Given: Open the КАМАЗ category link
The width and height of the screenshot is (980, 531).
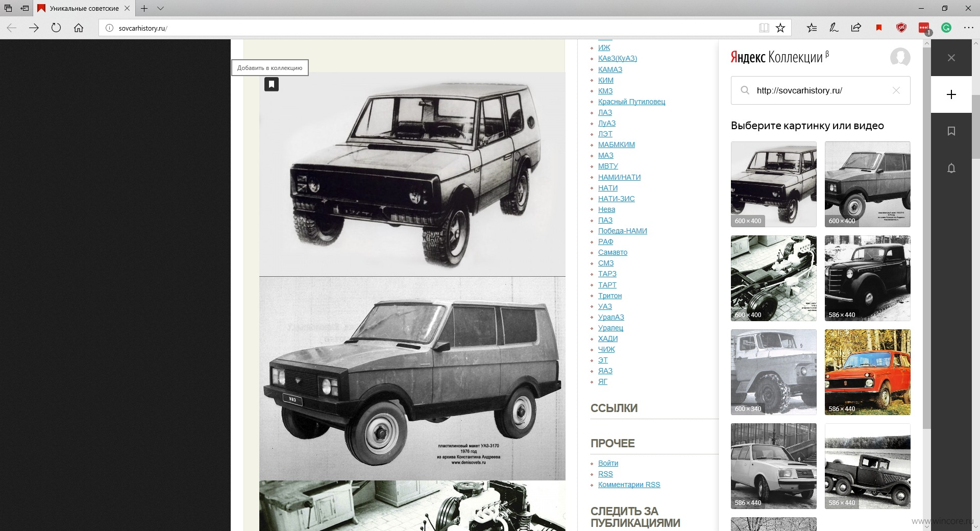Looking at the screenshot, I should pyautogui.click(x=610, y=69).
